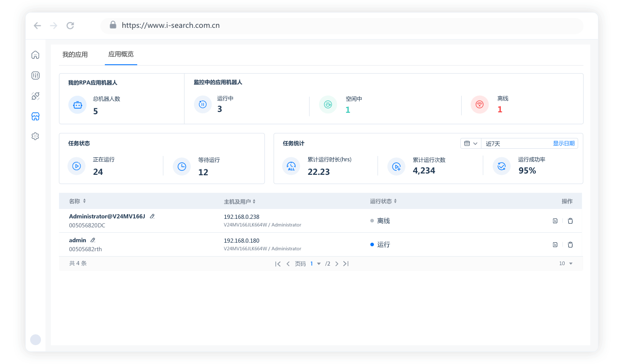Select the store icon in the sidebar

coord(35,116)
